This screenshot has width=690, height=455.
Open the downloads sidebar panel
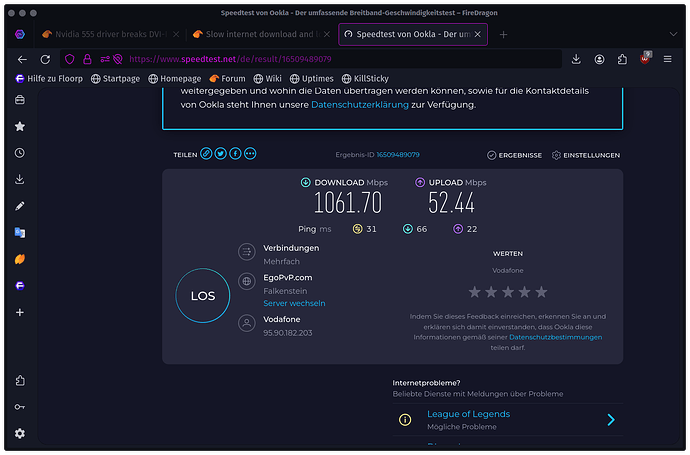[x=20, y=180]
